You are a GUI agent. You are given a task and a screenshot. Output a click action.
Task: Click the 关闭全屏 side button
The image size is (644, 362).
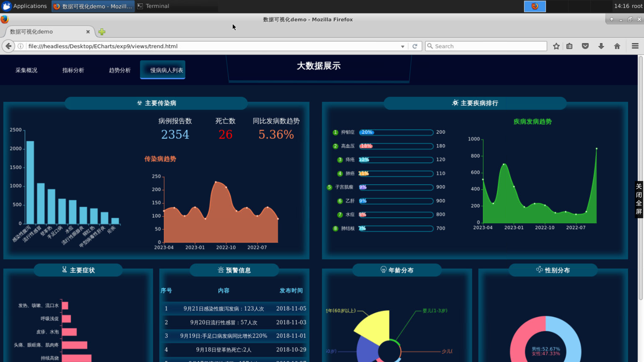639,199
